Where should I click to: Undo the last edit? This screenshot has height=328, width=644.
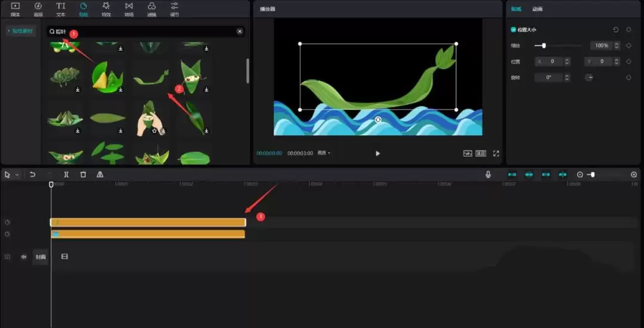coord(32,175)
